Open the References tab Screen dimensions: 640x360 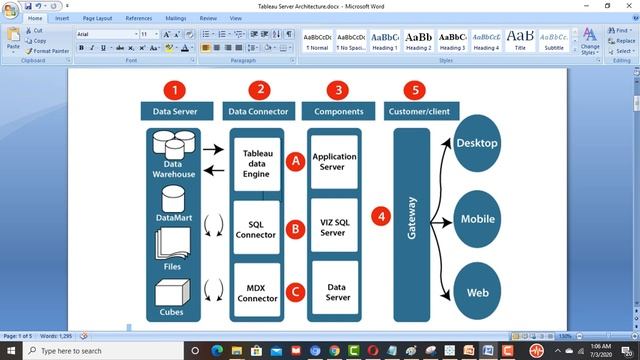click(139, 18)
